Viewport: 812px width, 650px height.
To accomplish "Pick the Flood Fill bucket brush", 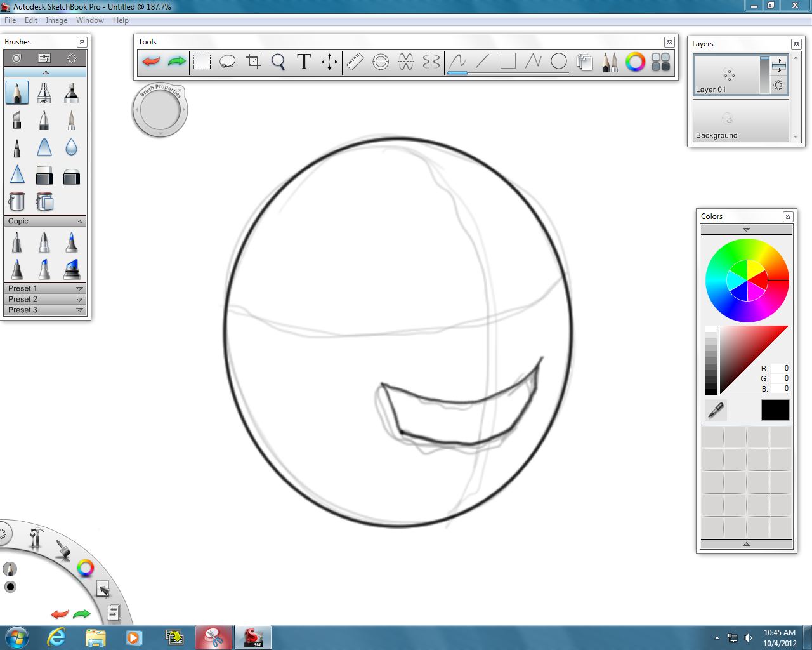I will coord(16,202).
